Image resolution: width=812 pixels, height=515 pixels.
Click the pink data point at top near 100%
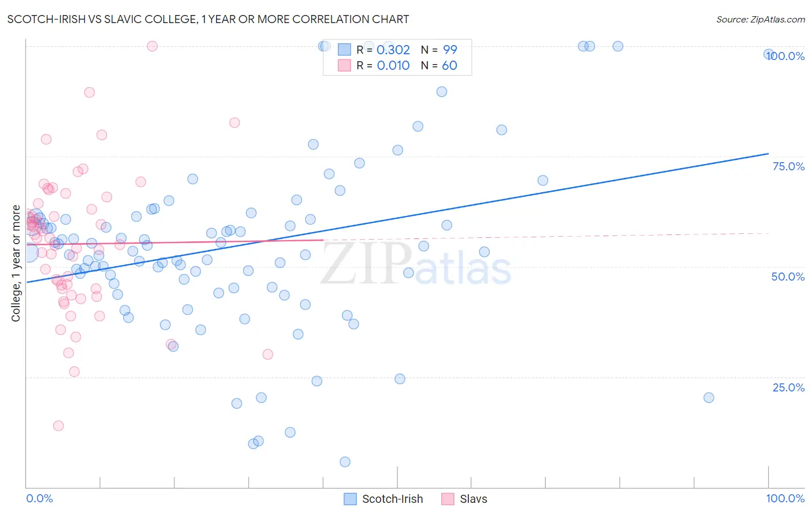click(x=152, y=46)
